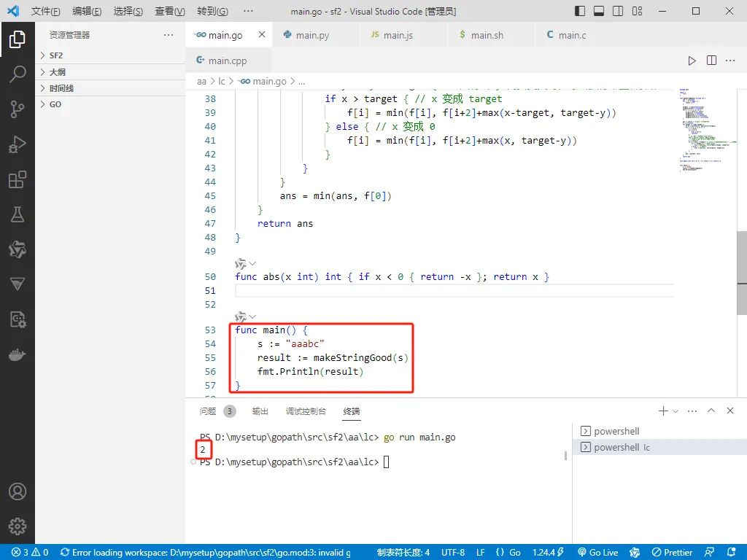Viewport: 747px width, 560px height.
Task: Expand the GO section in explorer
Action: click(110, 104)
